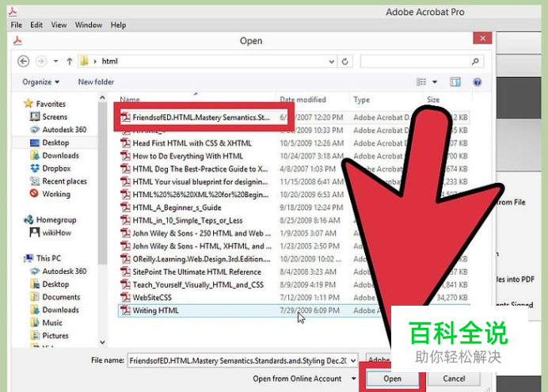This screenshot has height=392, width=548.
Task: Open Autodesk 360 under Favorites
Action: click(x=64, y=130)
